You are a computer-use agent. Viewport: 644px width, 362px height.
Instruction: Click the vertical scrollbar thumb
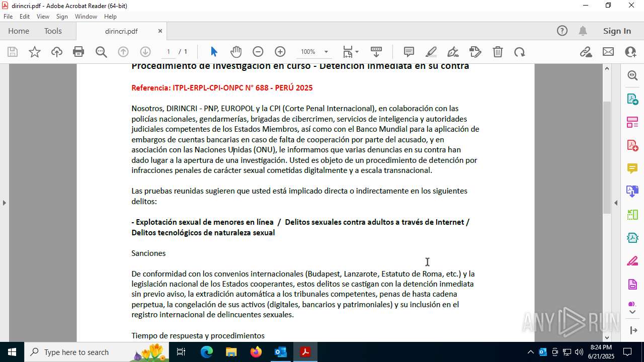(x=607, y=157)
